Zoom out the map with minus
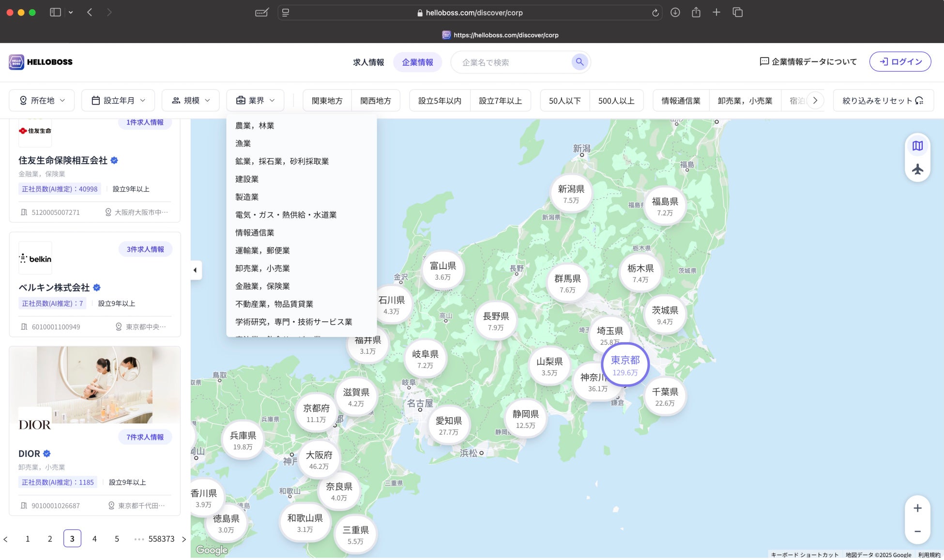The height and width of the screenshot is (560, 944). tap(917, 531)
